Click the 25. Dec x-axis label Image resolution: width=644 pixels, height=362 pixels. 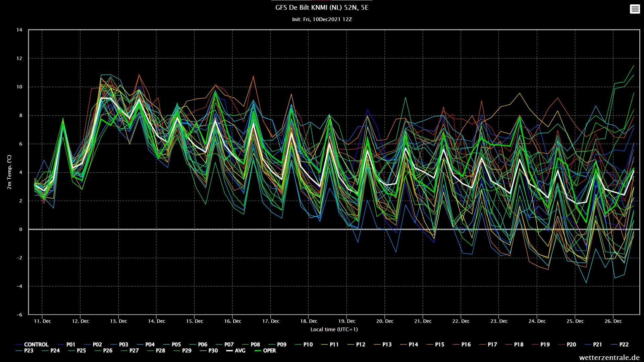tap(575, 321)
